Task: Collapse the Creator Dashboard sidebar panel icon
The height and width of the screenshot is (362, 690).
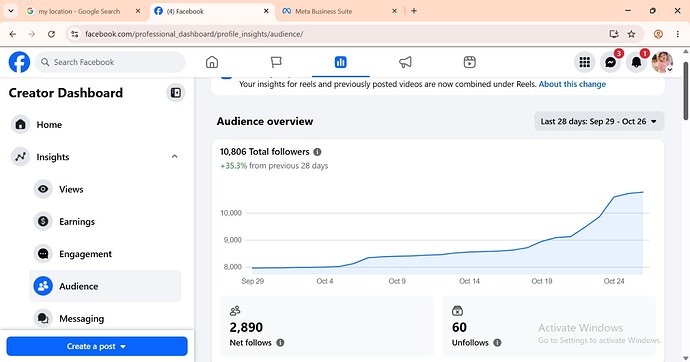Action: (176, 93)
